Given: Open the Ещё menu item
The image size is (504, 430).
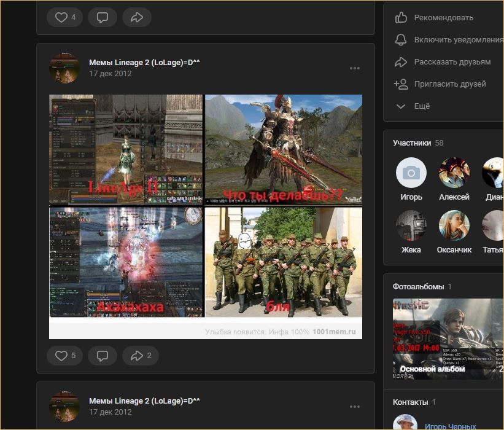Looking at the screenshot, I should [422, 106].
